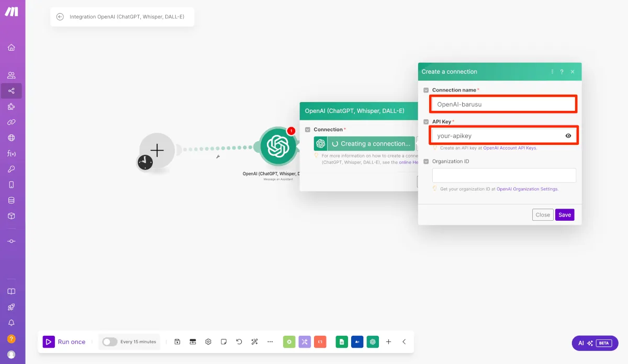
Task: Open Data stores in sidebar
Action: pyautogui.click(x=12, y=200)
